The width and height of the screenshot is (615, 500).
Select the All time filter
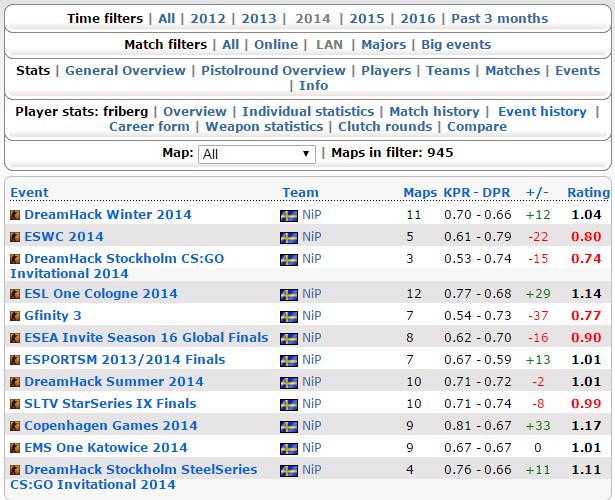(x=167, y=18)
